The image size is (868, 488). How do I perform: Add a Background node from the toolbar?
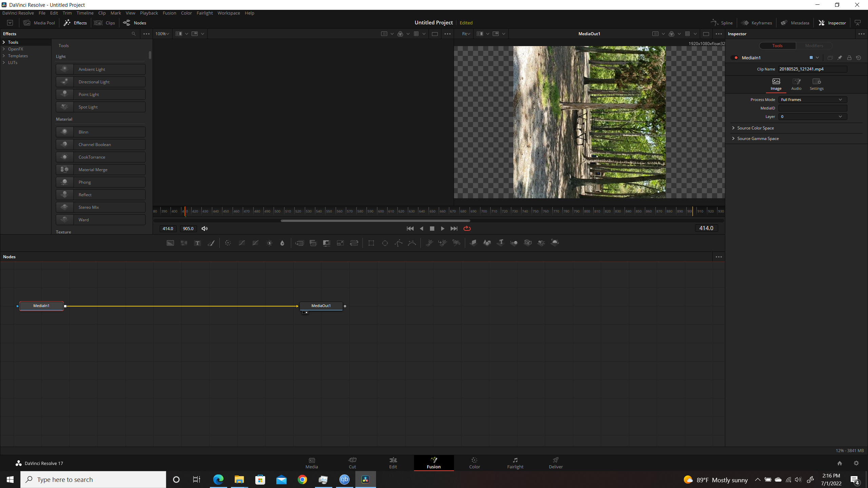pyautogui.click(x=170, y=243)
